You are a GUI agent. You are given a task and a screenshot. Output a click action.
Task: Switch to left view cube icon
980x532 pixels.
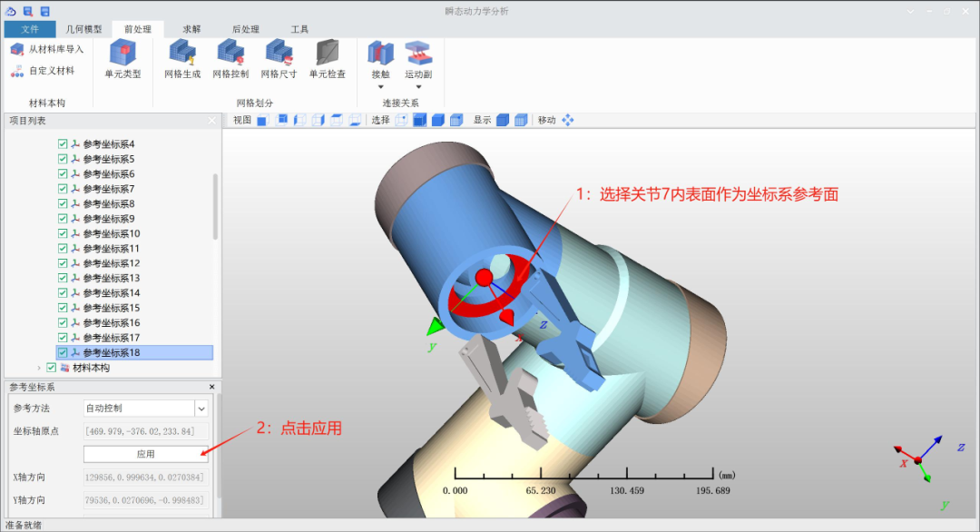pyautogui.click(x=299, y=120)
